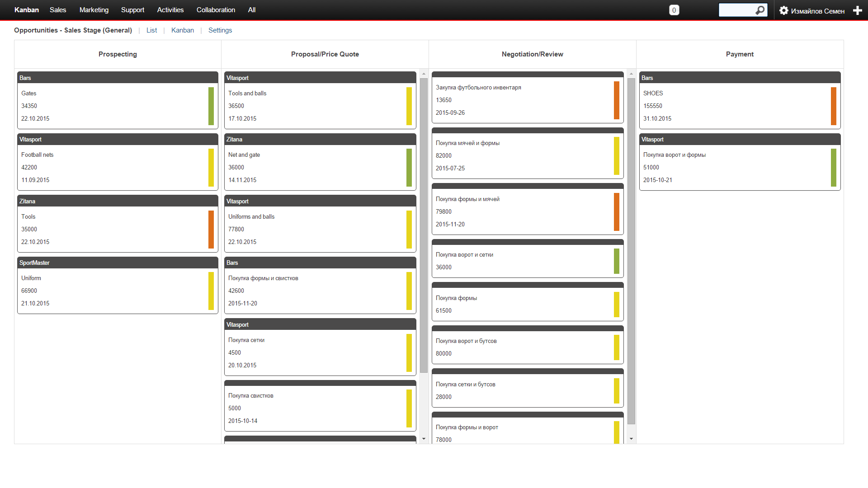Open the Activities menu
The width and height of the screenshot is (868, 488).
pos(170,10)
